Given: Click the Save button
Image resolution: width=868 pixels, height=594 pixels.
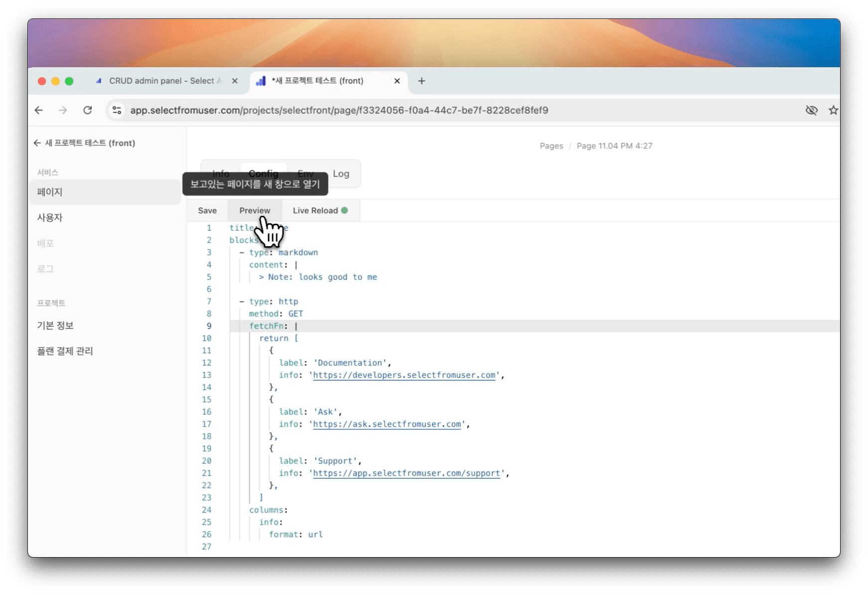Looking at the screenshot, I should (x=207, y=210).
